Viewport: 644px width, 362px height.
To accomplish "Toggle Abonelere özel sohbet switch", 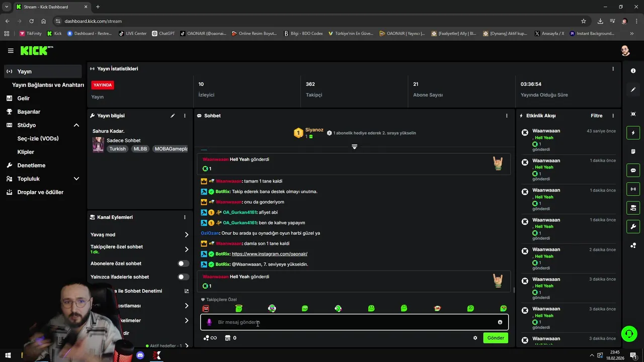I will (183, 263).
